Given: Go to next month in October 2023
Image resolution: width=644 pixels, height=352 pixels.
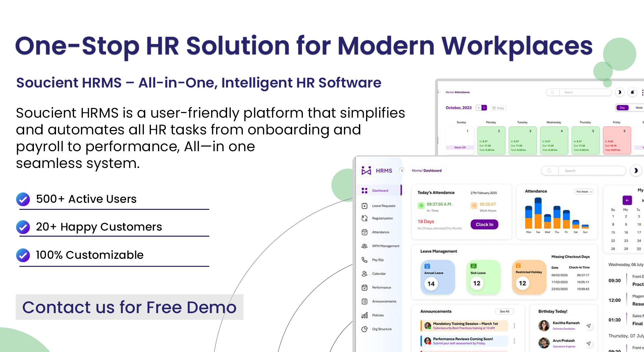Looking at the screenshot, I should point(484,108).
